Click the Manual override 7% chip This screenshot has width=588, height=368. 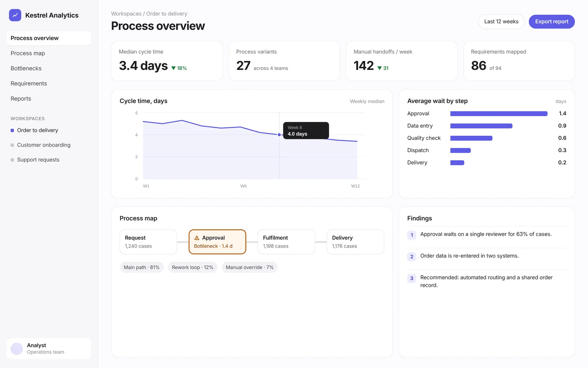click(249, 267)
